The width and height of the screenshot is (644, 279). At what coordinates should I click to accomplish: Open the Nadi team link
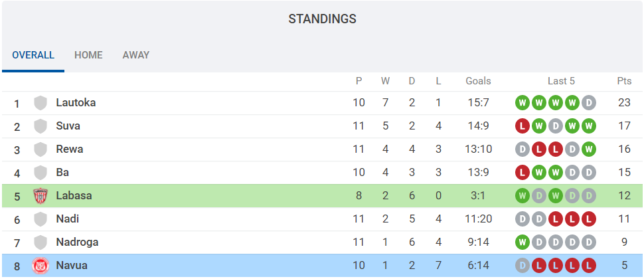68,219
